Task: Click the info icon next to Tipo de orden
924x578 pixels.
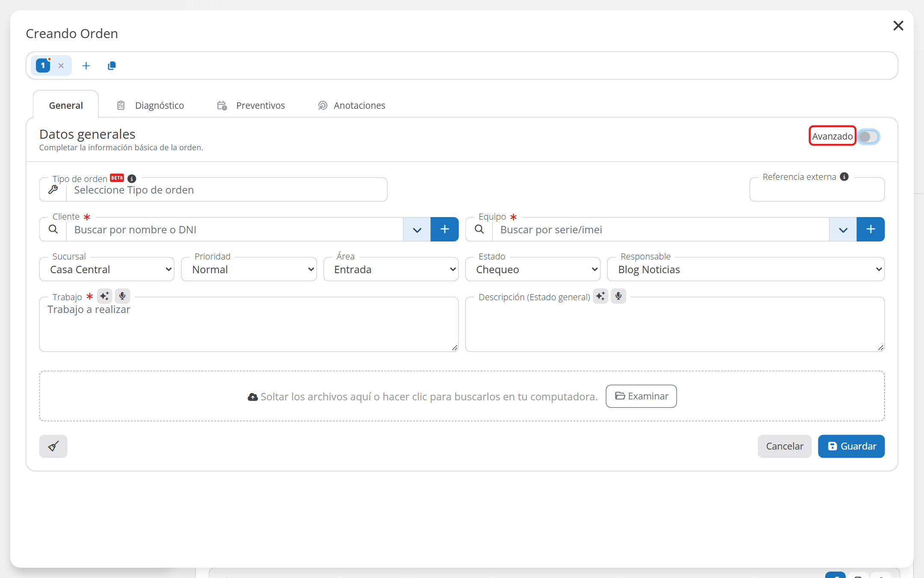Action: (132, 178)
